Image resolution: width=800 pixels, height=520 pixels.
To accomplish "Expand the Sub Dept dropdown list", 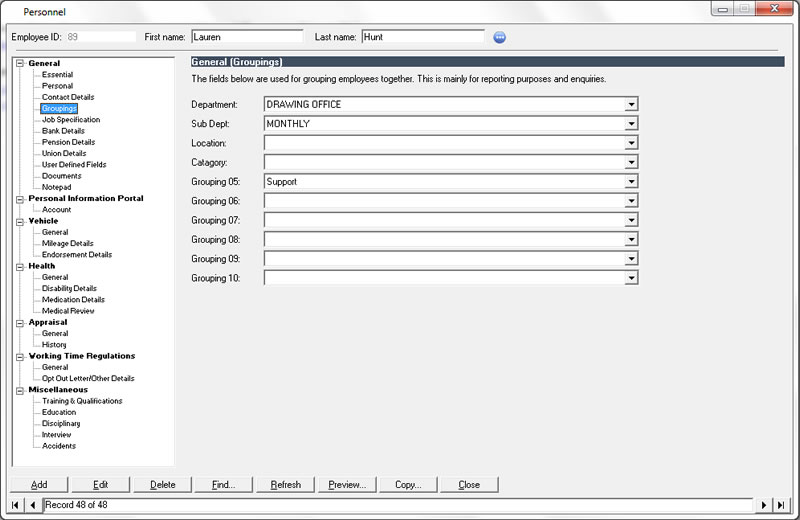I will [631, 124].
